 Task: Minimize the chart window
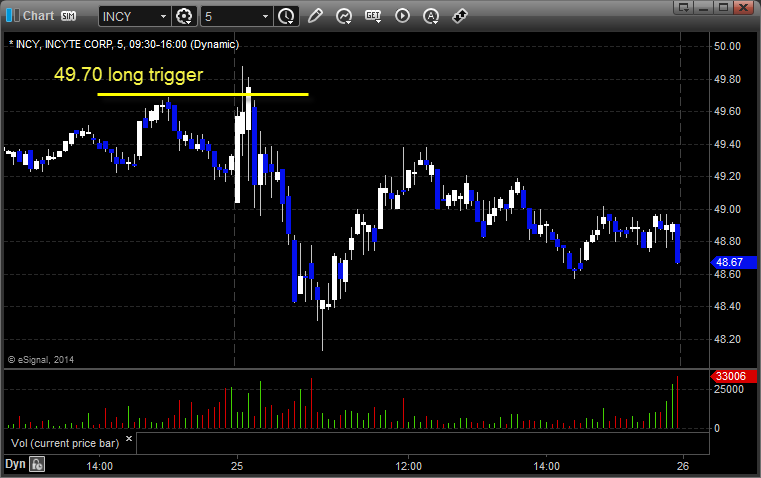pos(704,7)
